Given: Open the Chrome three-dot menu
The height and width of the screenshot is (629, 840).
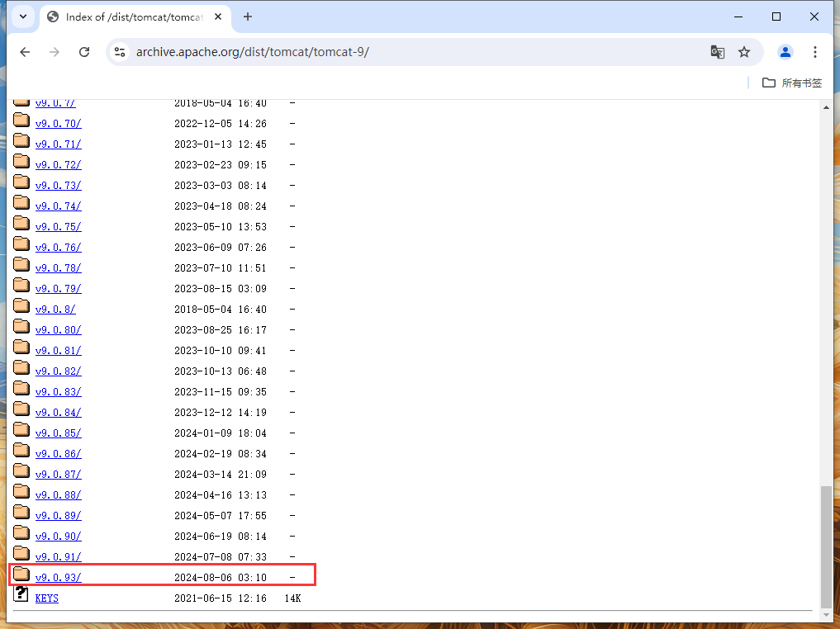Looking at the screenshot, I should [x=815, y=52].
